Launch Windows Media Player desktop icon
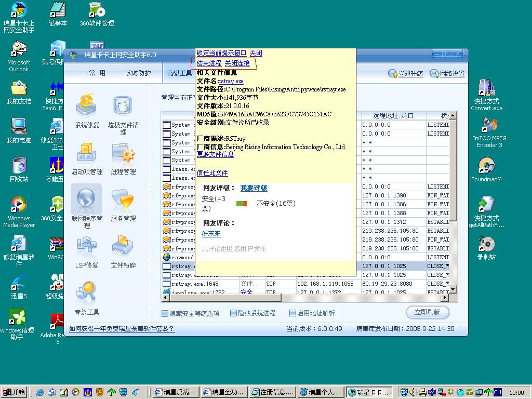The height and width of the screenshot is (399, 532). pyautogui.click(x=19, y=205)
